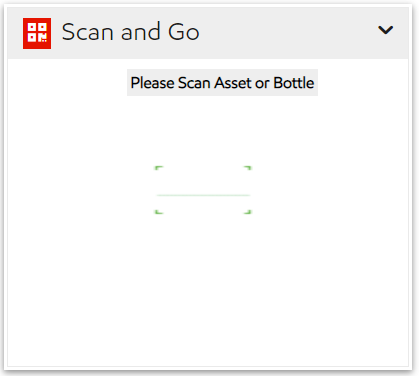Screen dimensions: 419x376
Task: Tap the green horizontal scan line
Action: 203,195
